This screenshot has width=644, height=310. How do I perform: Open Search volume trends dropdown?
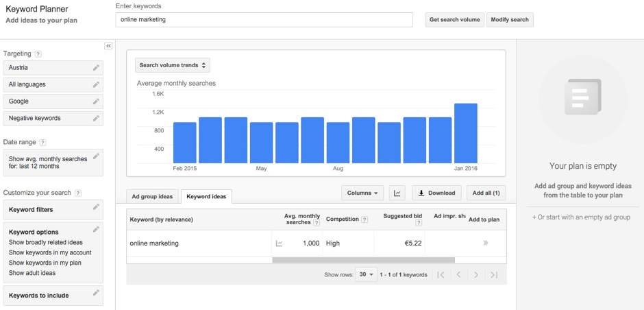pyautogui.click(x=173, y=65)
